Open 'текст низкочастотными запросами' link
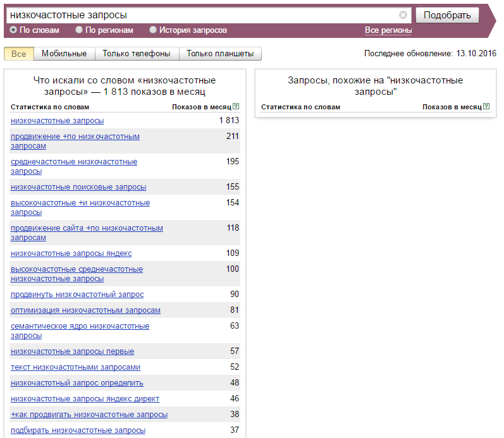Image resolution: width=504 pixels, height=438 pixels. [75, 367]
